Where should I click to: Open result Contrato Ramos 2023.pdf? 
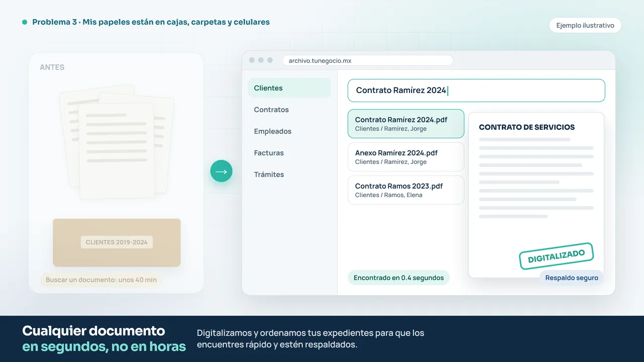pyautogui.click(x=406, y=190)
